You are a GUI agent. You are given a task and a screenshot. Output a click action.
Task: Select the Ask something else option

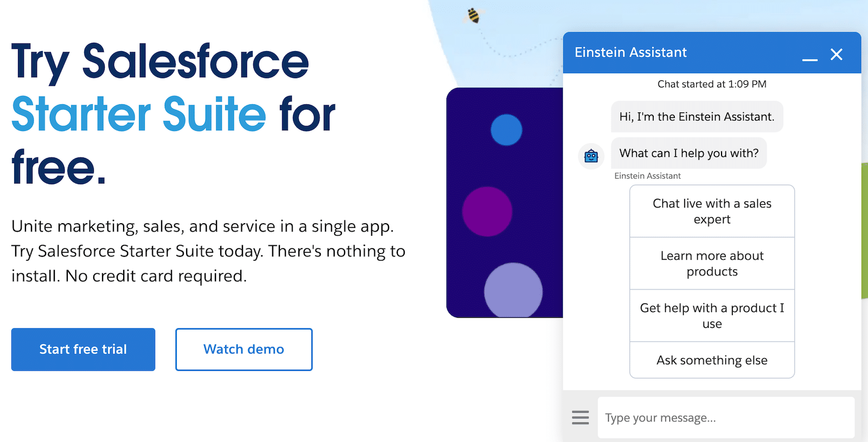712,360
